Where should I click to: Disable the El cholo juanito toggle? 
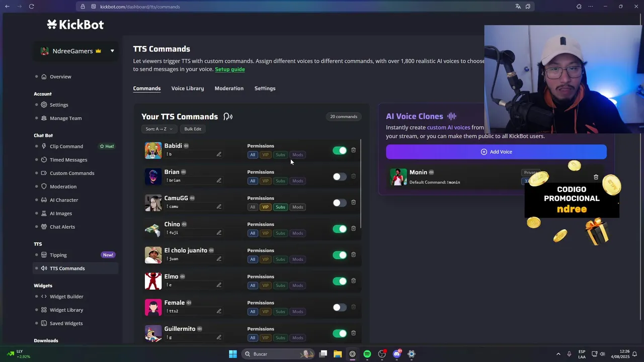click(x=340, y=255)
